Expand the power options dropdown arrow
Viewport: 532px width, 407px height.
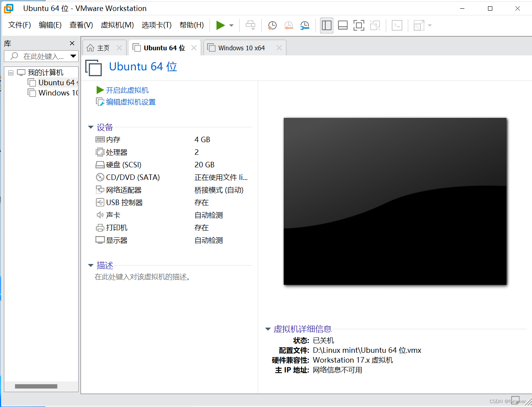(x=230, y=25)
